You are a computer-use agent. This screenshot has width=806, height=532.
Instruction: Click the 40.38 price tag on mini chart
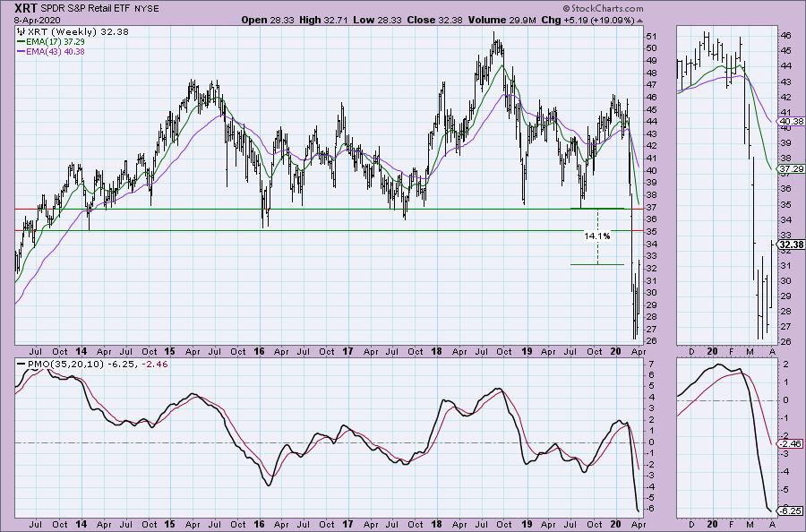point(792,121)
